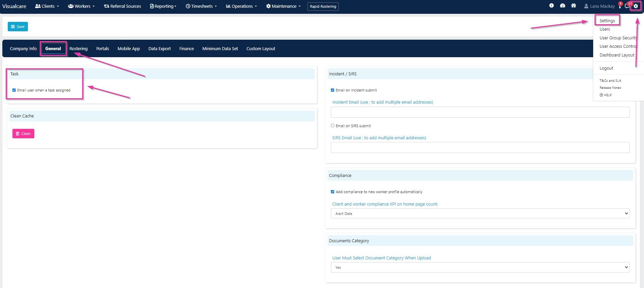Open the Reporting dropdown menu
The width and height of the screenshot is (644, 288).
[x=163, y=6]
